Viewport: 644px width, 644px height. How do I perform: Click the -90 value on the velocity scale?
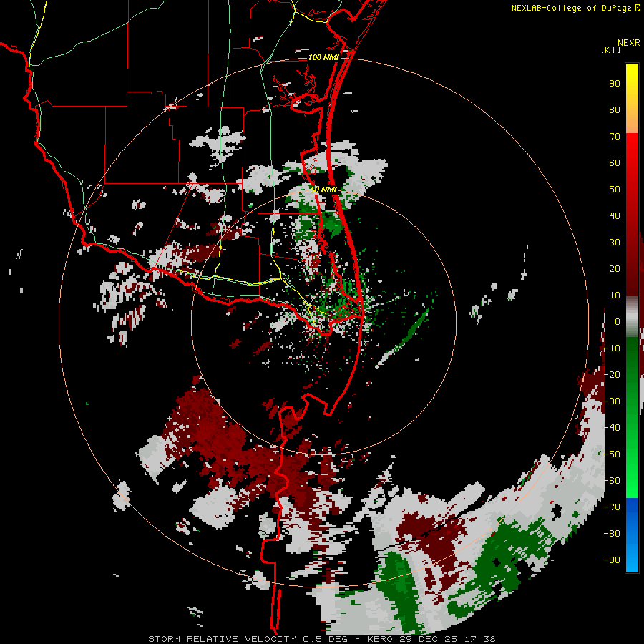(612, 560)
